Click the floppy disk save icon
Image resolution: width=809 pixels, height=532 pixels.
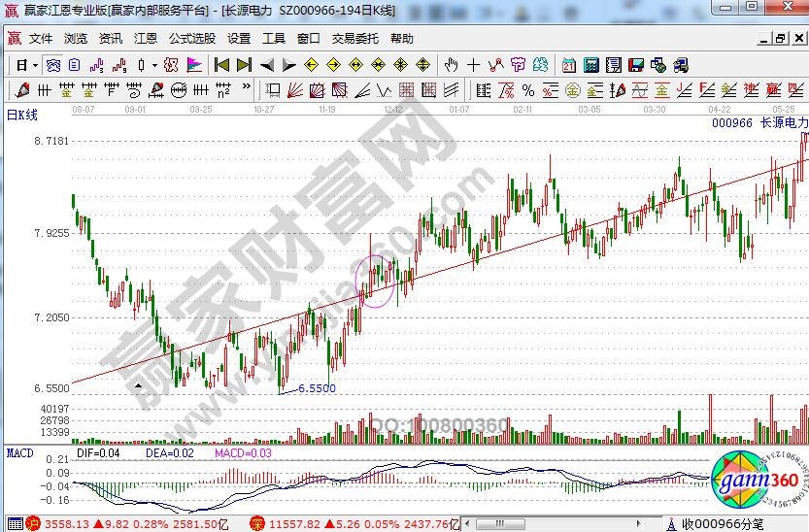[636, 65]
